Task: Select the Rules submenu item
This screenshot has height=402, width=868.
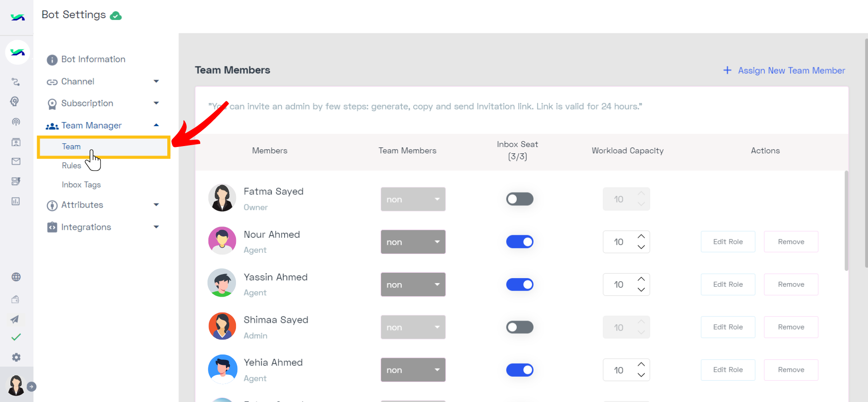Action: point(71,166)
